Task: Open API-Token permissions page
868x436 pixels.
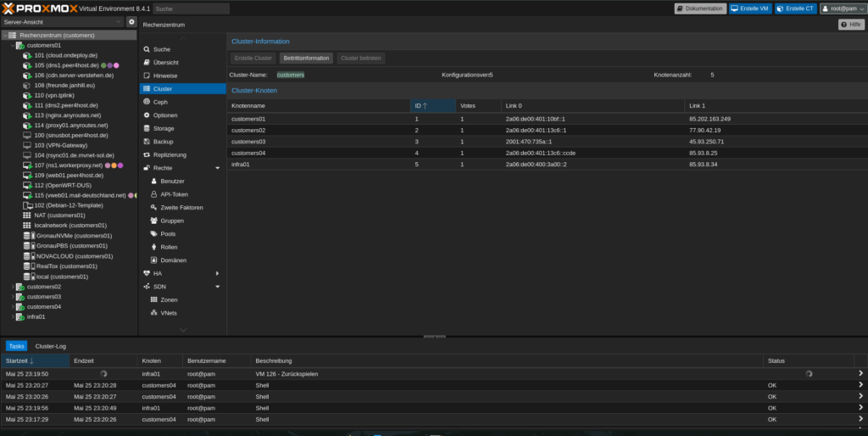Action: [x=174, y=194]
